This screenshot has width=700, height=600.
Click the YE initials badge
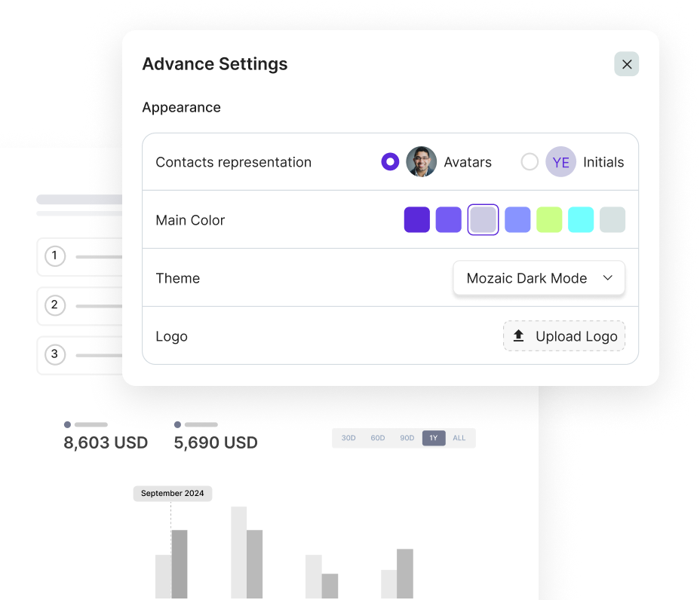[560, 161]
